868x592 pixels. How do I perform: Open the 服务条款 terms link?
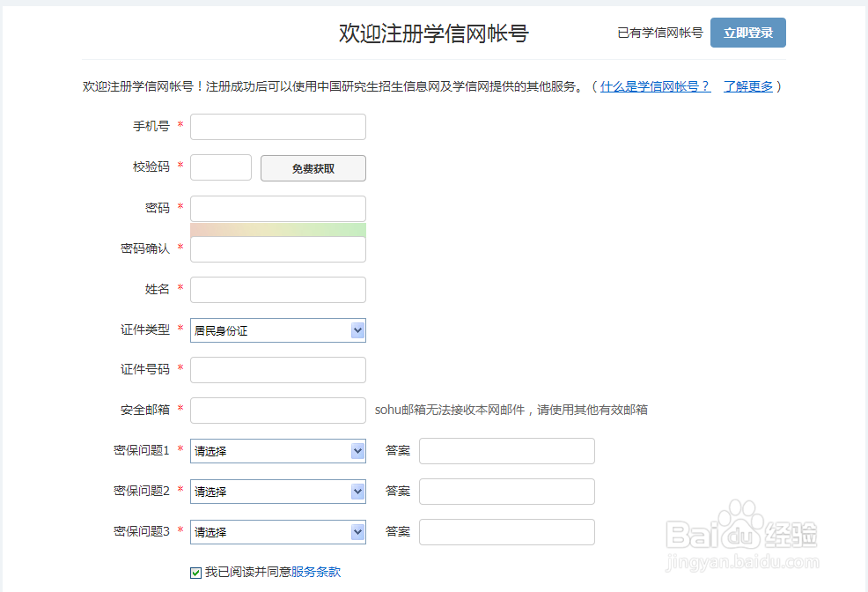click(x=316, y=573)
